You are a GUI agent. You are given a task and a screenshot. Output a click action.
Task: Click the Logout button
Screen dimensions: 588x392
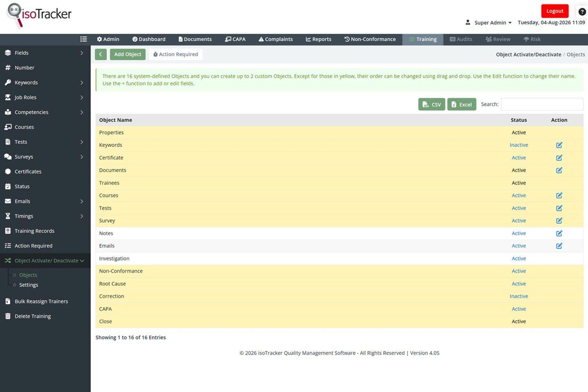[555, 11]
